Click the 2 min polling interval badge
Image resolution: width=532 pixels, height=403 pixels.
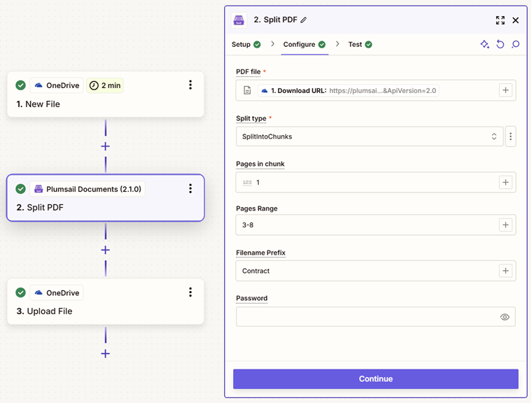(105, 85)
